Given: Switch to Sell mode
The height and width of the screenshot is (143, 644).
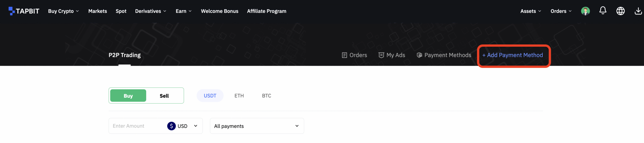Looking at the screenshot, I should click(164, 96).
